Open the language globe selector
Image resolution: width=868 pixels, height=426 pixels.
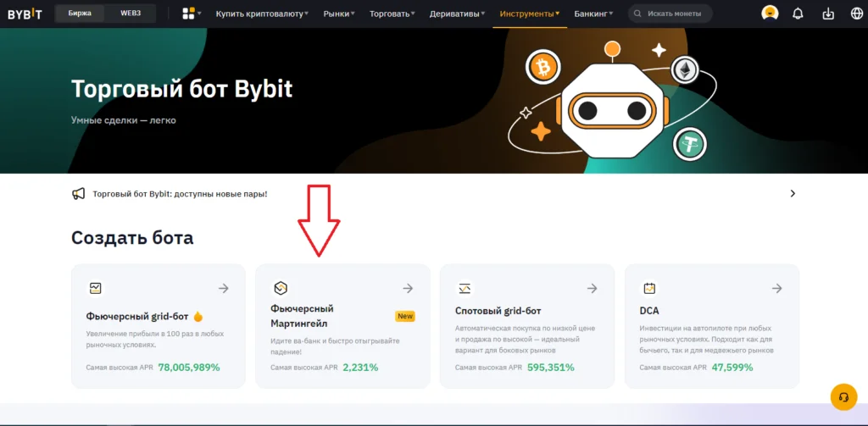pyautogui.click(x=856, y=14)
